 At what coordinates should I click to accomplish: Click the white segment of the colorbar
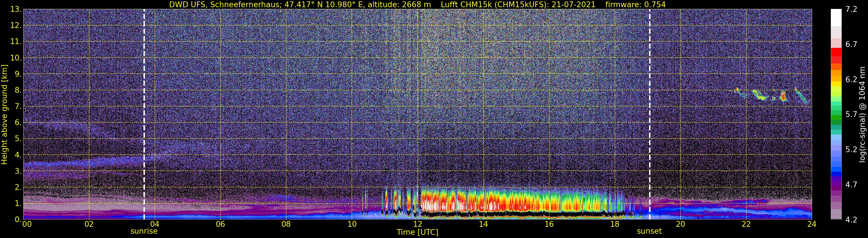tap(836, 18)
